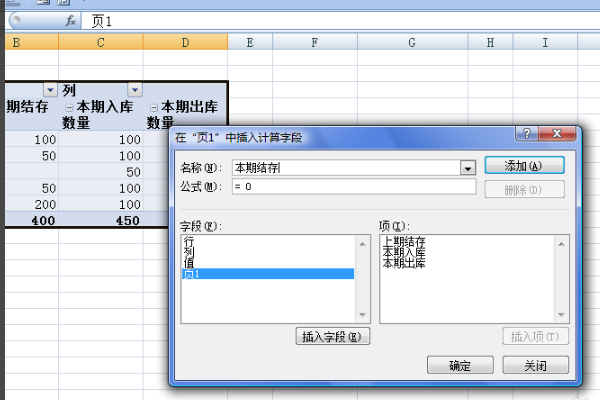Select column I header
The width and height of the screenshot is (600, 400).
coord(545,42)
